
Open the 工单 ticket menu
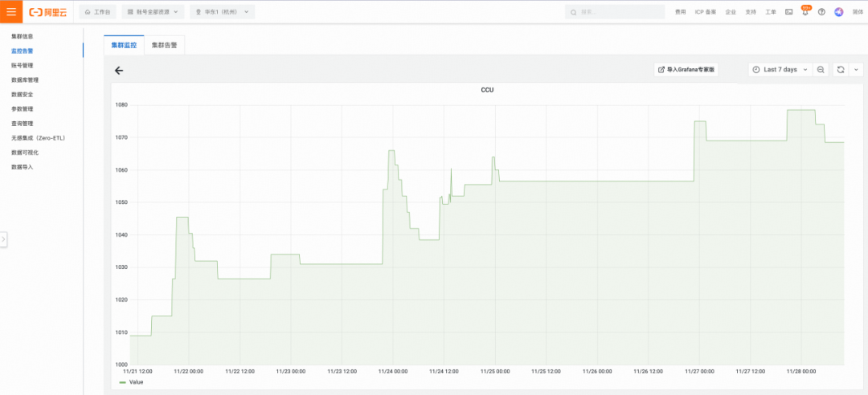(x=771, y=12)
